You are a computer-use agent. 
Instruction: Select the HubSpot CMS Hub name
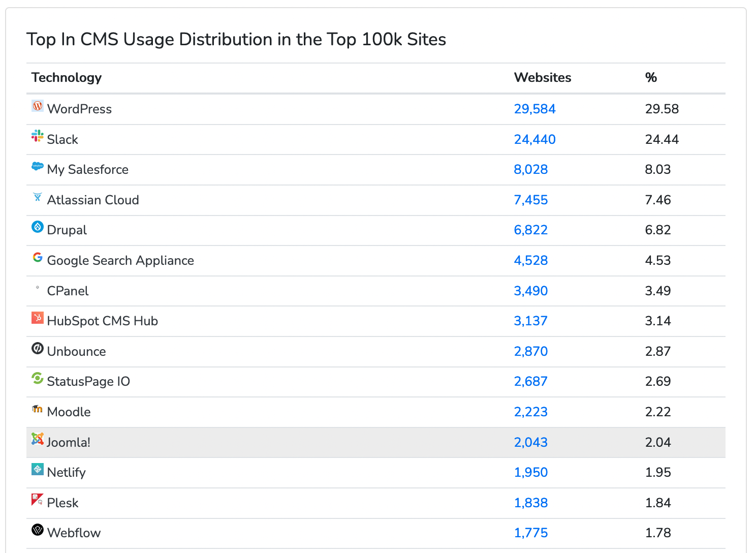pos(103,321)
